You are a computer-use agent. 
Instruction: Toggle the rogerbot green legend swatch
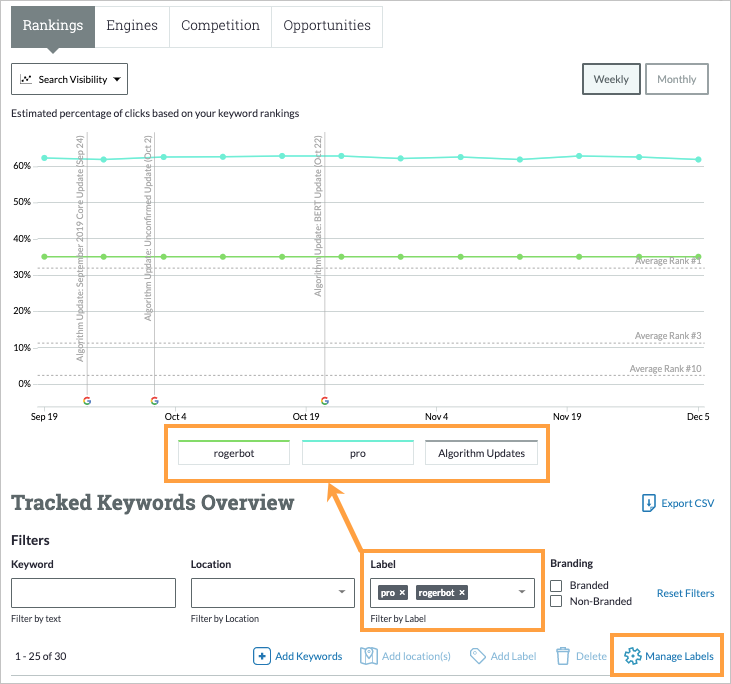[234, 453]
